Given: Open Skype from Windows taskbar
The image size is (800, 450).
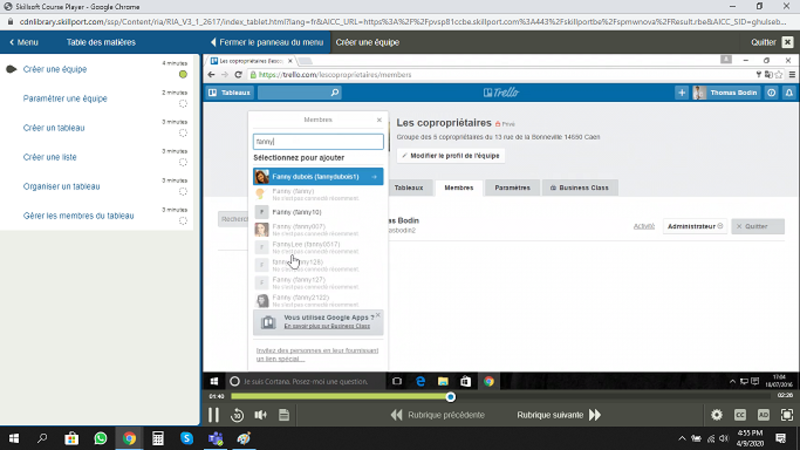Looking at the screenshot, I should click(x=187, y=438).
